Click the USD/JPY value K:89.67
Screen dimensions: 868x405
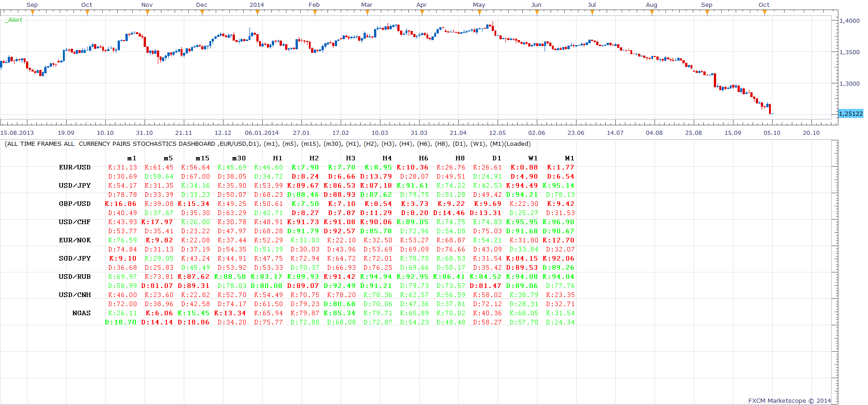[x=303, y=185]
